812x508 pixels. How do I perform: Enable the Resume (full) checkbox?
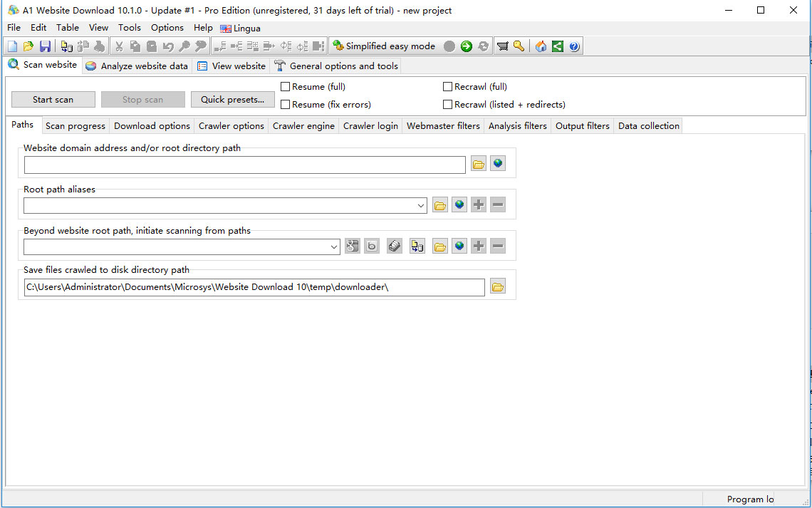[x=286, y=87]
